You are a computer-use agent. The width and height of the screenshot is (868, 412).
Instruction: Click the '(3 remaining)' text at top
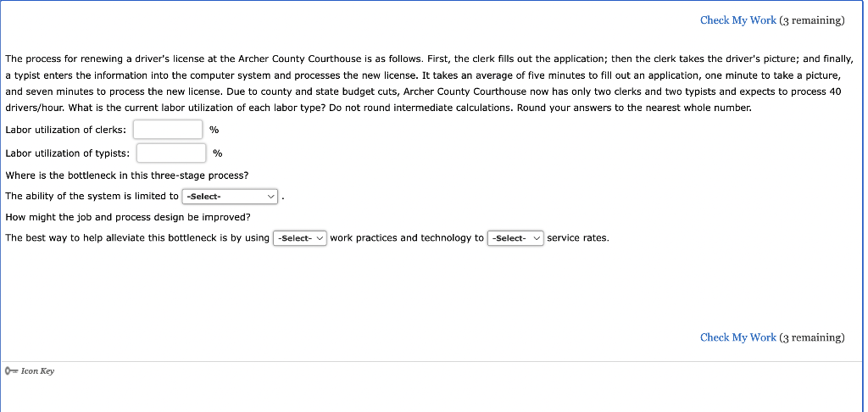tap(812, 20)
